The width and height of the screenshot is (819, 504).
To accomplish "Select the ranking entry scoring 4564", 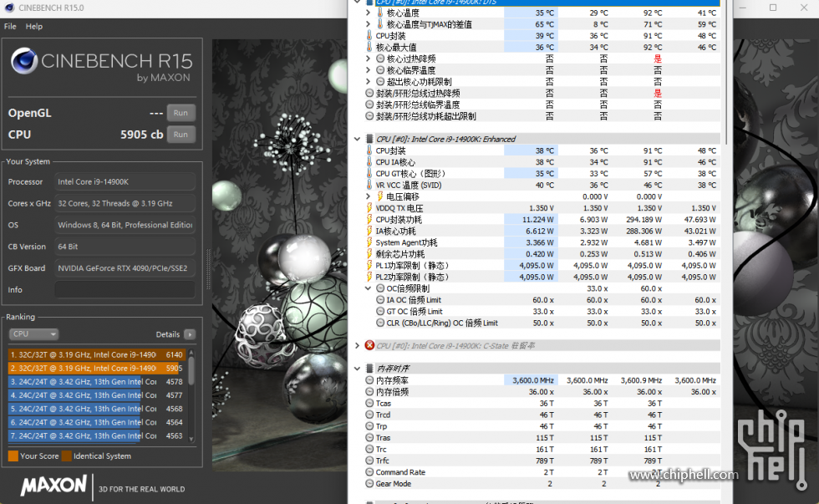I will (x=97, y=423).
